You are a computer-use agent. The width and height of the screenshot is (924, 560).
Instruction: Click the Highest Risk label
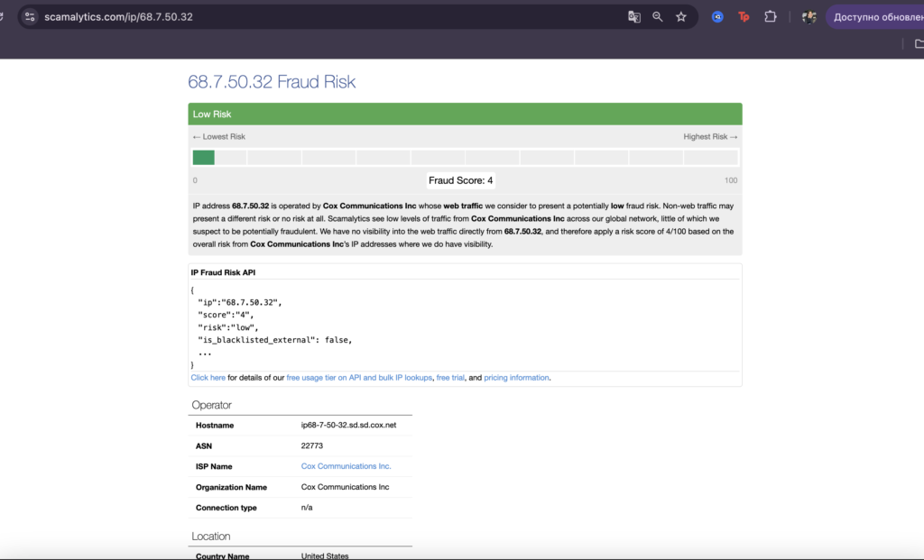[710, 136]
